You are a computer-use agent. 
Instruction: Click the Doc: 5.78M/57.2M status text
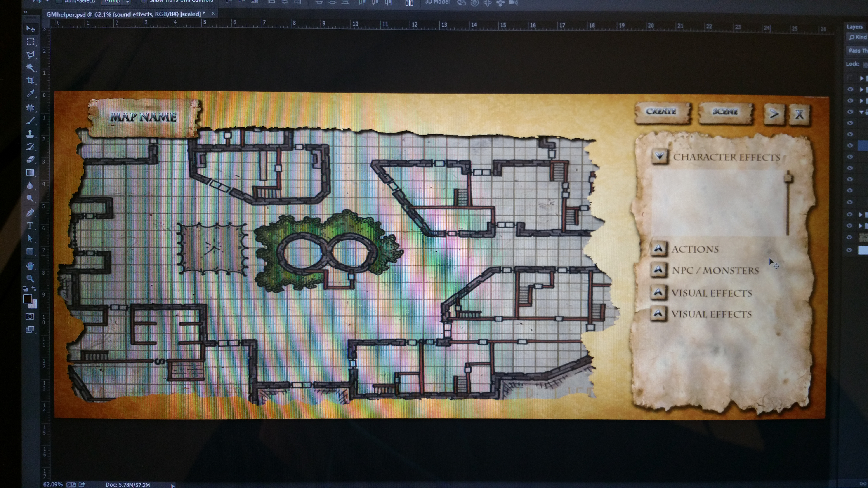[128, 485]
